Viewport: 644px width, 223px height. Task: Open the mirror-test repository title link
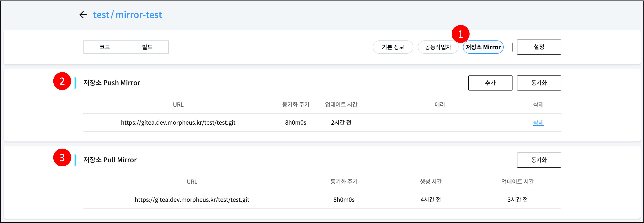(x=139, y=15)
